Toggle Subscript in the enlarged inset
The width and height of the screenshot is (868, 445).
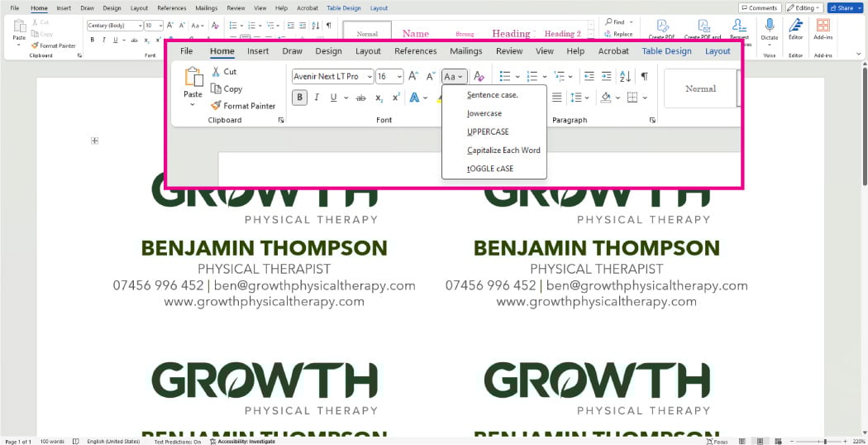click(x=379, y=98)
